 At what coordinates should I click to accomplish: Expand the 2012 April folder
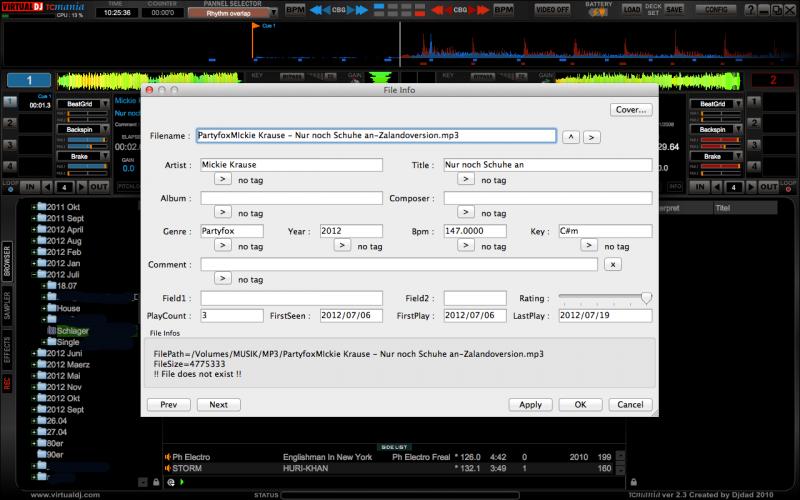click(x=34, y=230)
